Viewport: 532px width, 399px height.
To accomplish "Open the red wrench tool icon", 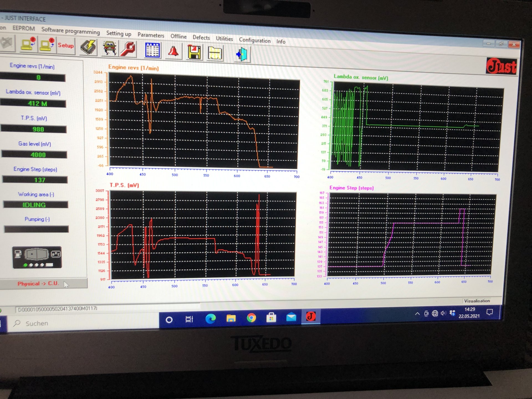I will pyautogui.click(x=128, y=49).
